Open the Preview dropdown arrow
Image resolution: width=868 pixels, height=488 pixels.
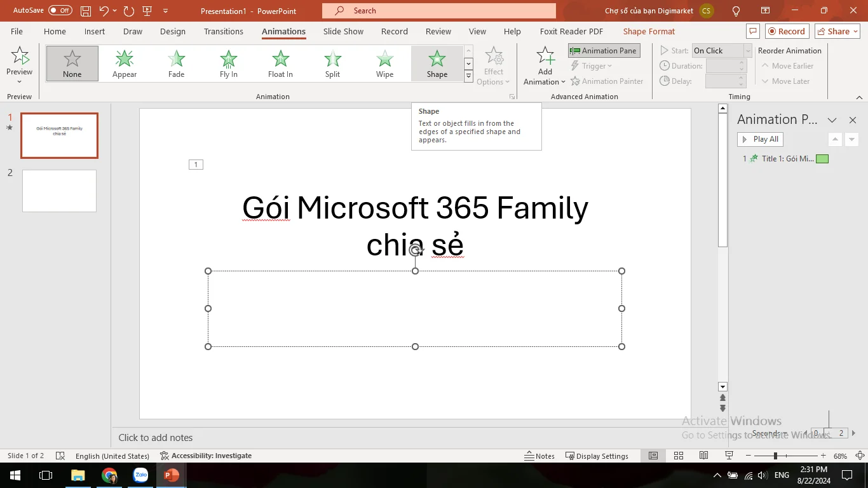(x=20, y=81)
